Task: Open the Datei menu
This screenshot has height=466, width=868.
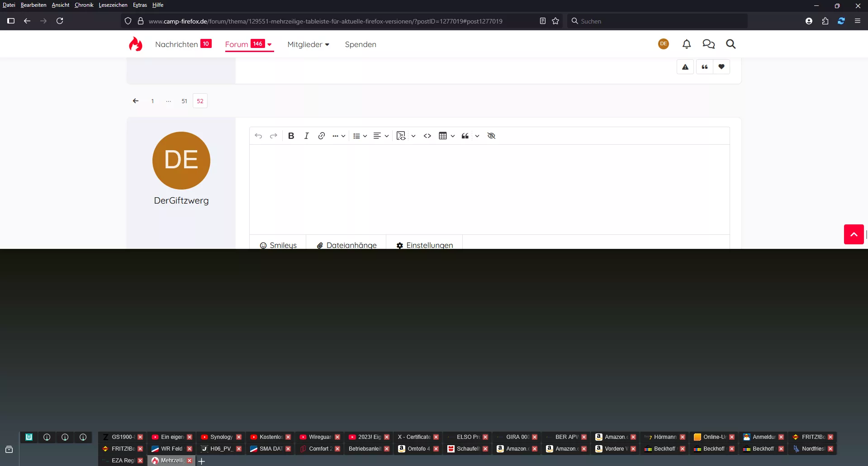Action: [9, 5]
